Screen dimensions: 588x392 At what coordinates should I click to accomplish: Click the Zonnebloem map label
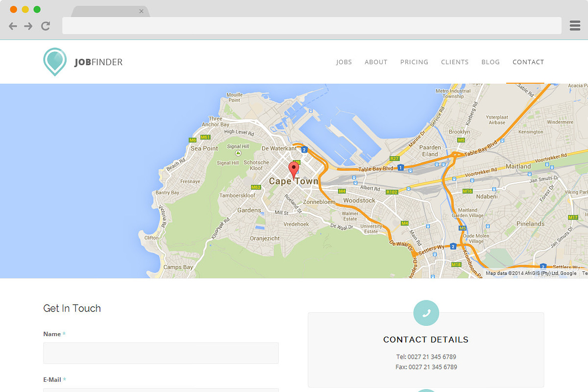point(319,202)
